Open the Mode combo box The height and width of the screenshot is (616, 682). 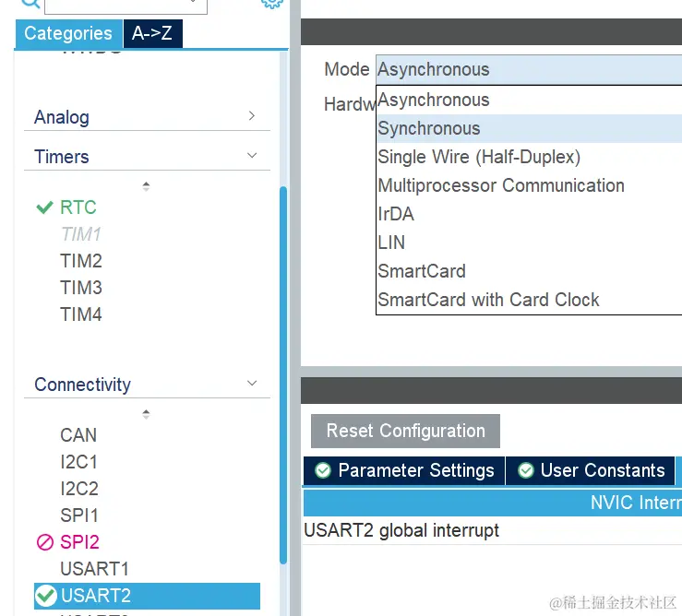tap(529, 69)
